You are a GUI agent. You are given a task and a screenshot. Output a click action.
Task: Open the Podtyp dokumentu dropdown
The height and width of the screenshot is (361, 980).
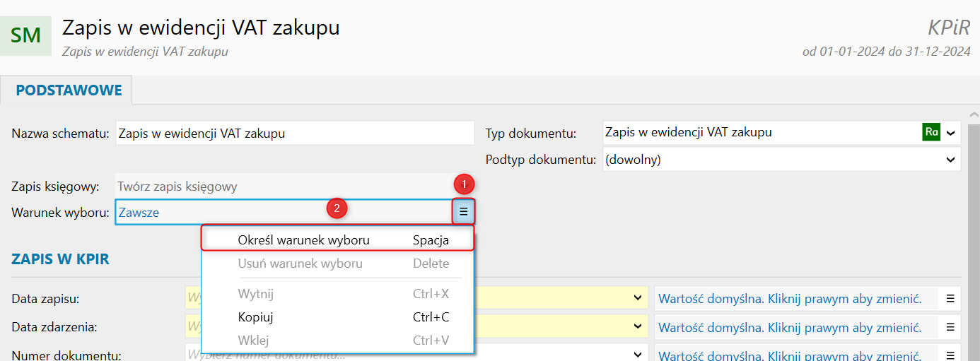click(x=951, y=160)
